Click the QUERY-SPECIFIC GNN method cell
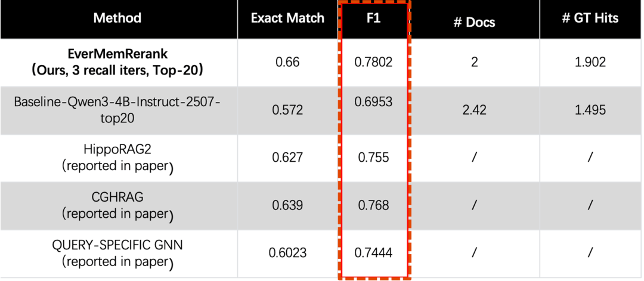The height and width of the screenshot is (281, 644). click(117, 253)
